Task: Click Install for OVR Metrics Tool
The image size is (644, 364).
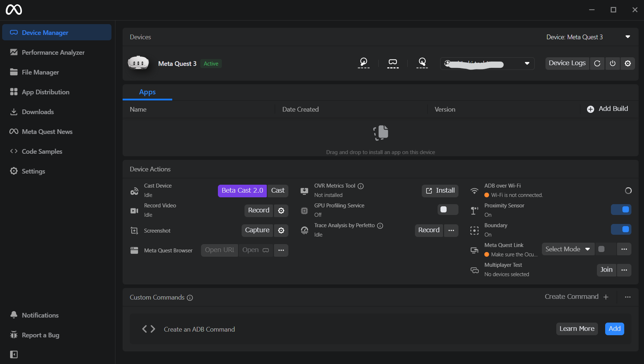Action: 440,190
